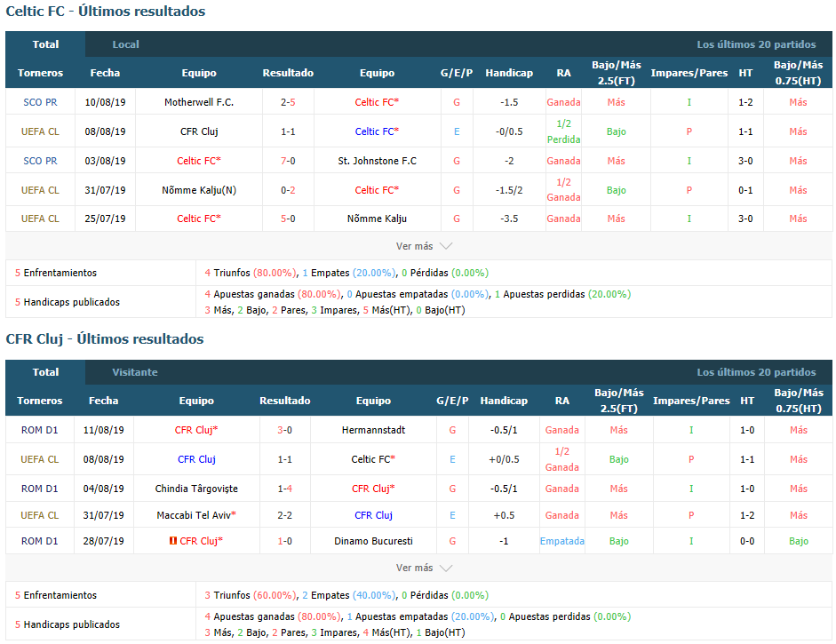Click Nõmme Kalju(N) in the 31/07/19 row
Screen dimensions: 836x644
tap(199, 190)
